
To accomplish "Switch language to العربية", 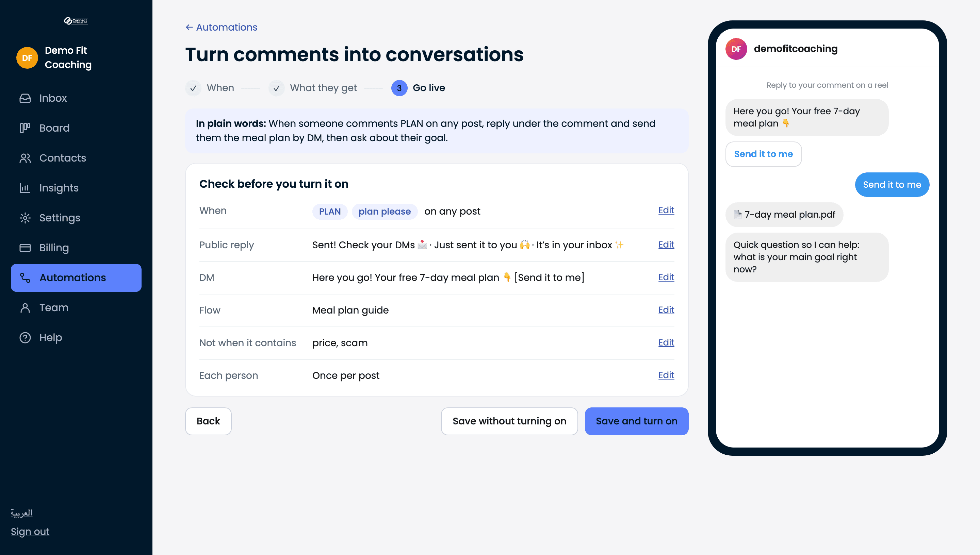I will click(x=22, y=513).
